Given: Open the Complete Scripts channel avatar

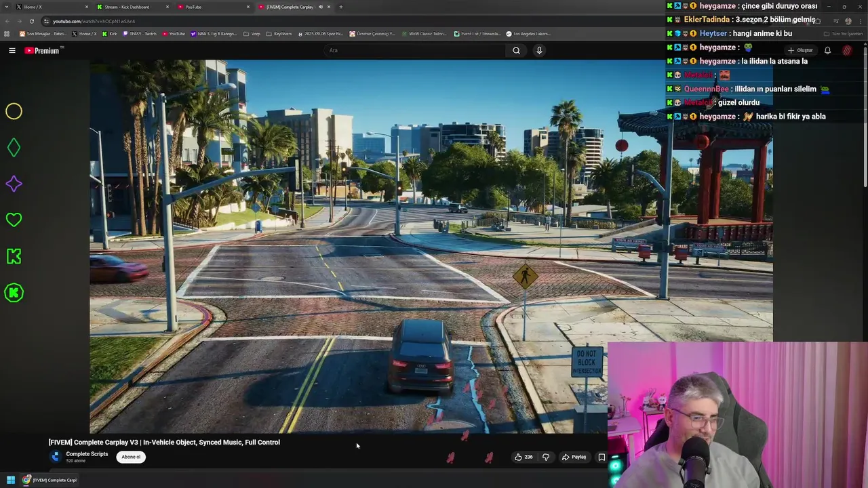Looking at the screenshot, I should click(x=56, y=457).
